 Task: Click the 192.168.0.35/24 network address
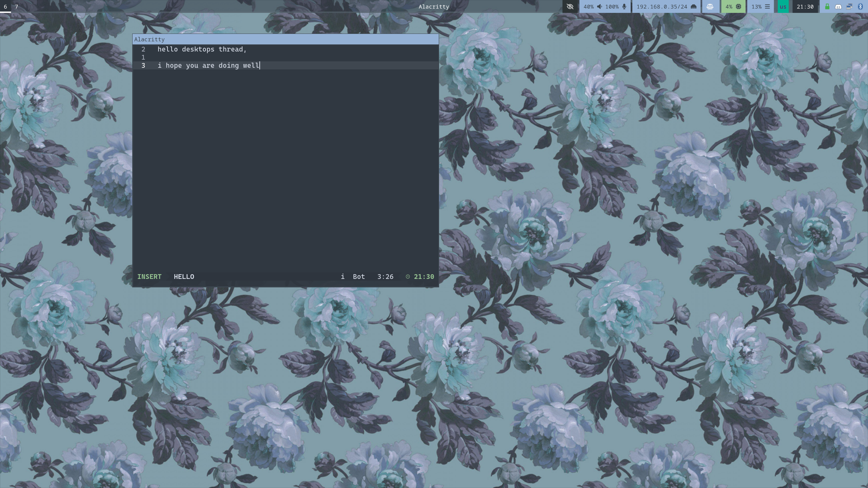point(662,6)
